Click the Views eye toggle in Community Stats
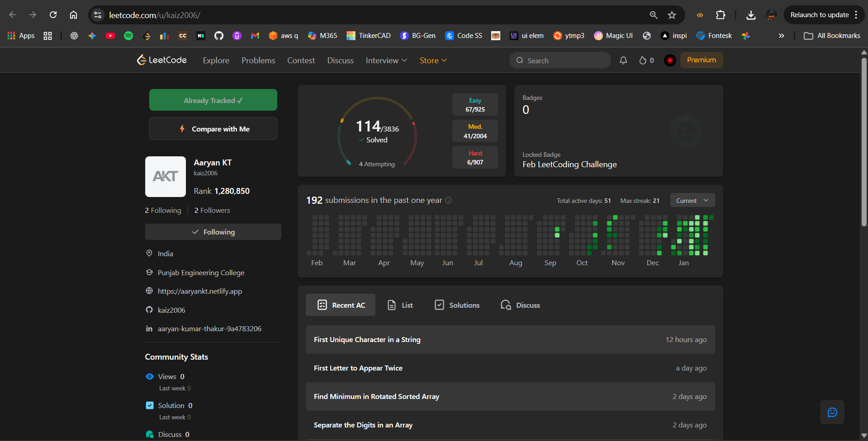This screenshot has height=441, width=868. point(149,376)
